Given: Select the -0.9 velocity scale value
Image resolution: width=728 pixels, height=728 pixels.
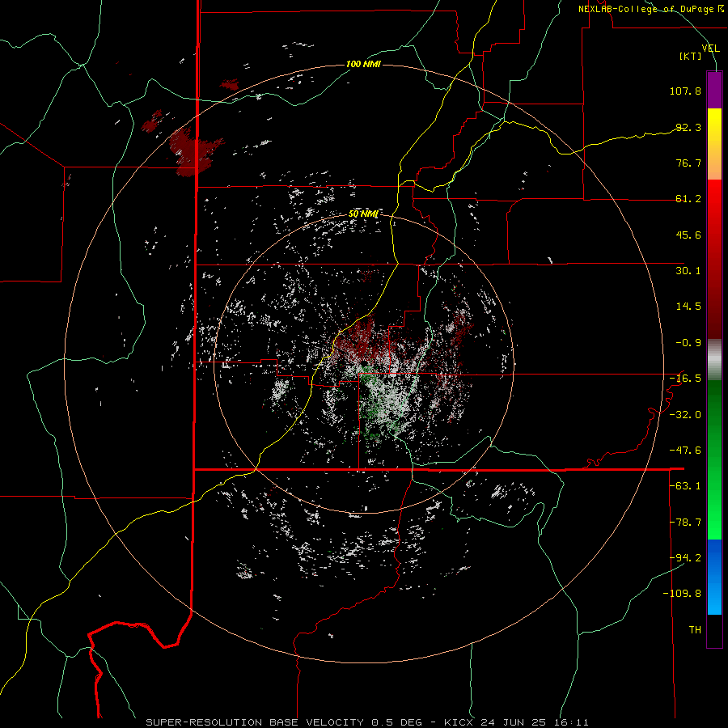Looking at the screenshot, I should tap(688, 343).
